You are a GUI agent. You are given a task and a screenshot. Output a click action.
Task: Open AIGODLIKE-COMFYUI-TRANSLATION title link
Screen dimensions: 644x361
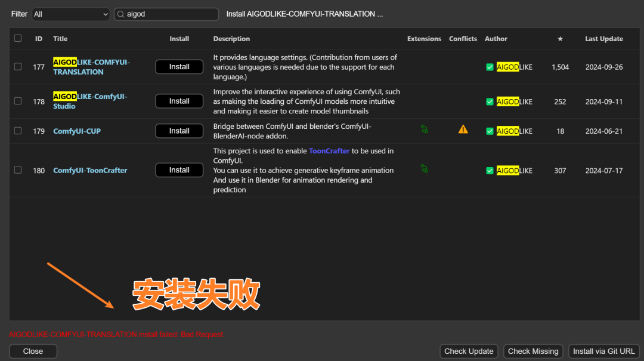(91, 67)
